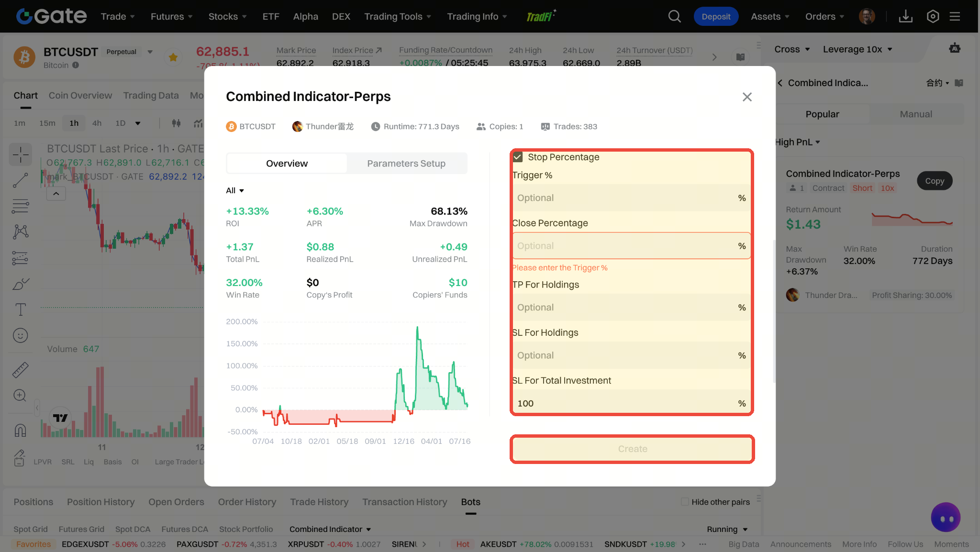Viewport: 980px width, 552px height.
Task: Select the Overview tab
Action: (287, 164)
